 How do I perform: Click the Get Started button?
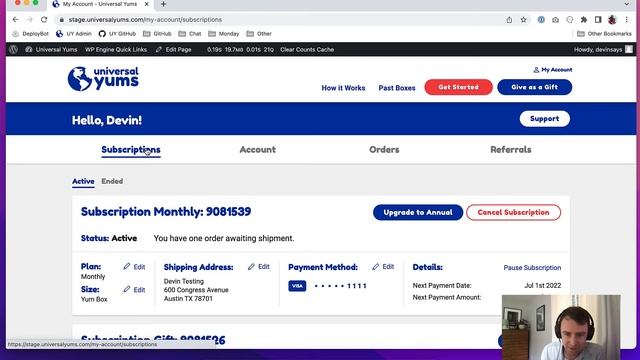coord(458,87)
